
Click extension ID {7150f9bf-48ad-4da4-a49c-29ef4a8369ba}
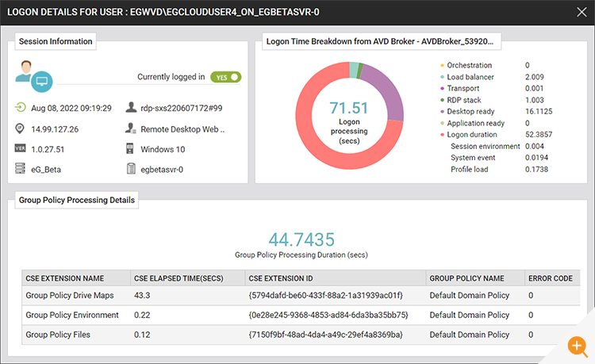(x=325, y=335)
